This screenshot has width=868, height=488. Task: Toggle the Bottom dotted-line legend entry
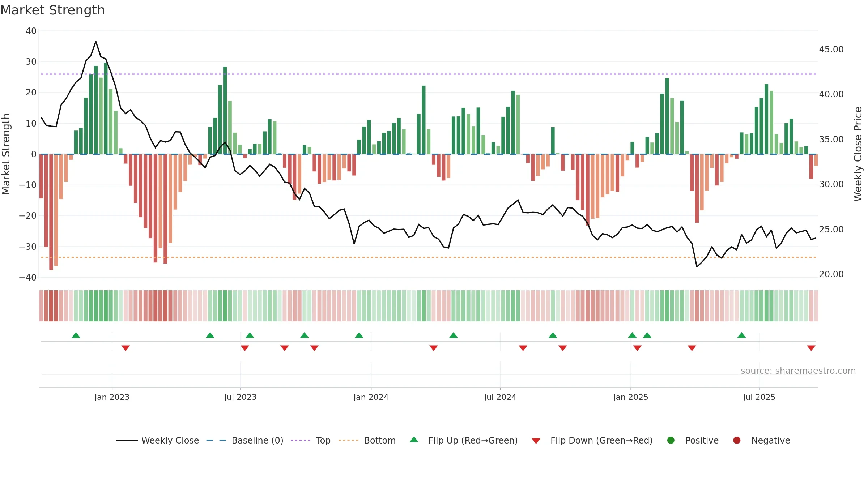point(367,440)
